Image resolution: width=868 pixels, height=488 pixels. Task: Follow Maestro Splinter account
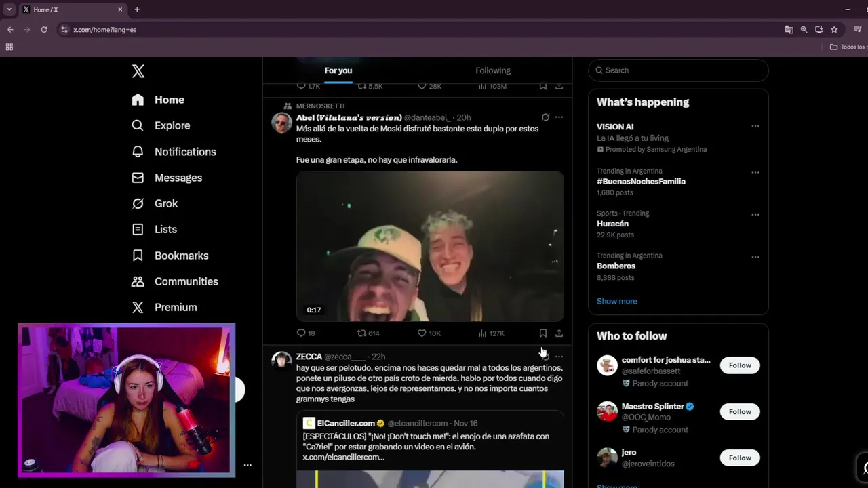coord(740,411)
